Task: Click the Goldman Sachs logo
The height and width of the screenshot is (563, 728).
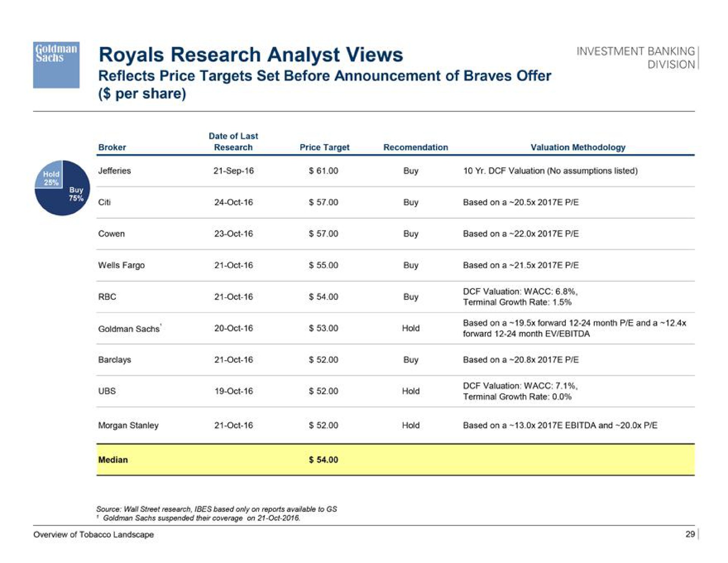Action: click(x=56, y=65)
